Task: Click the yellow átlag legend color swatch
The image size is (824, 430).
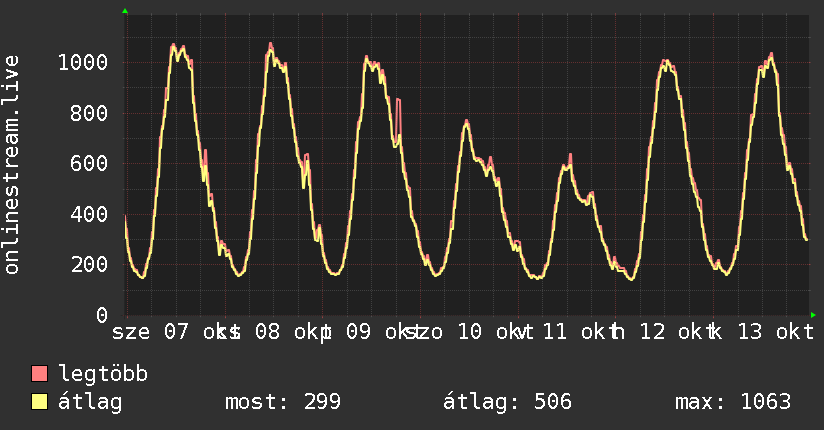Action: [39, 402]
